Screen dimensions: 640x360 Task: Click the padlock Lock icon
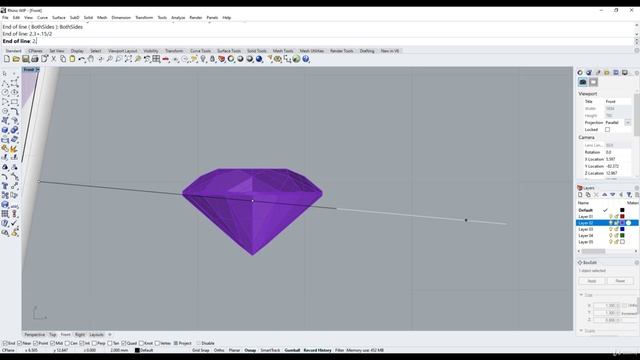[x=212, y=59]
